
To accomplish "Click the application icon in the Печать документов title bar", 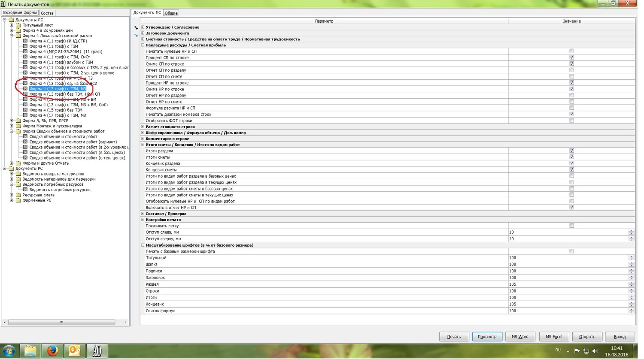I will pos(3,4).
